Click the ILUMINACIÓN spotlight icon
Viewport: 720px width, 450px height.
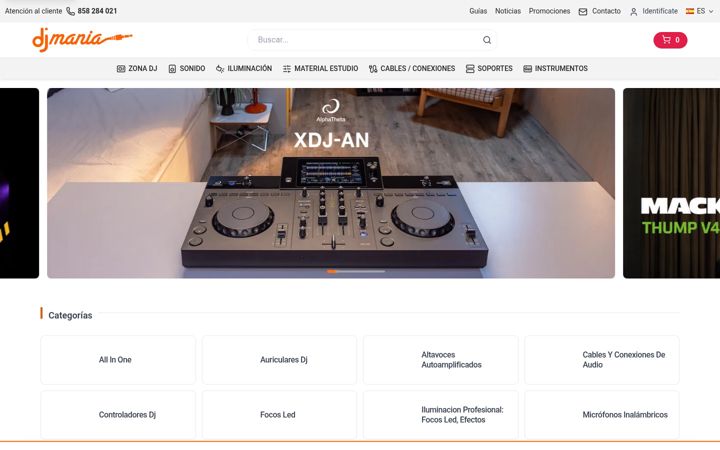(x=220, y=69)
